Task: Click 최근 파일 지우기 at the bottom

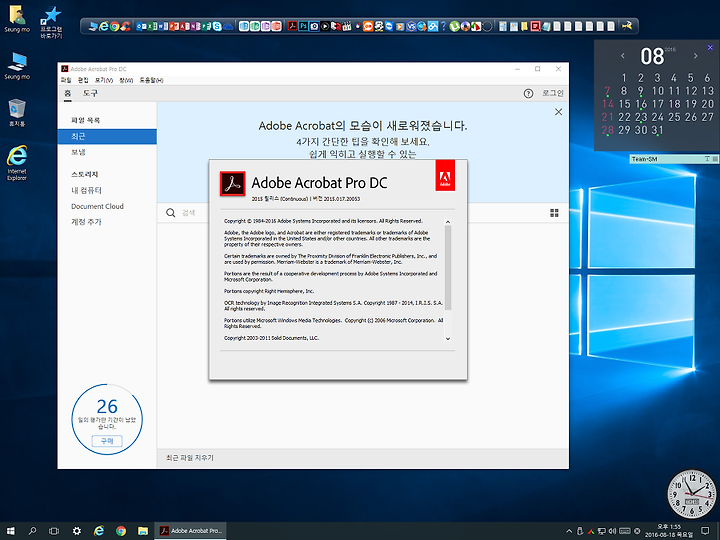Action: [190, 458]
